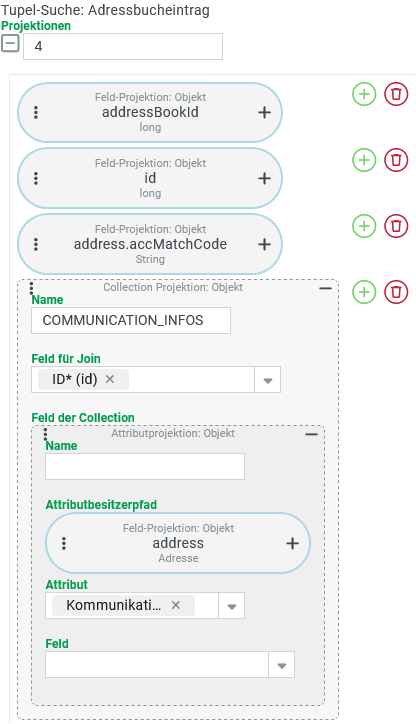Viewport: 416px width, 724px height.
Task: Remove the ID* (id) join field tag
Action: tap(110, 379)
